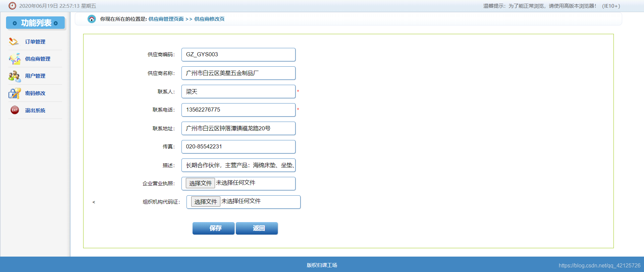Click the red EXIT system icon
644x272 pixels.
(x=15, y=110)
